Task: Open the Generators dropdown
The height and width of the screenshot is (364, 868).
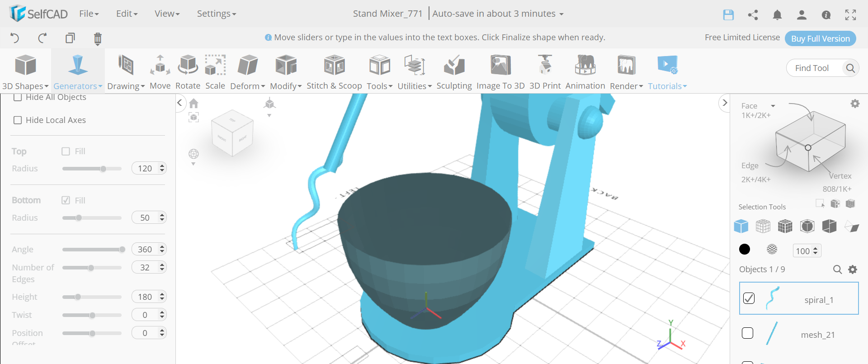Action: coord(78,72)
